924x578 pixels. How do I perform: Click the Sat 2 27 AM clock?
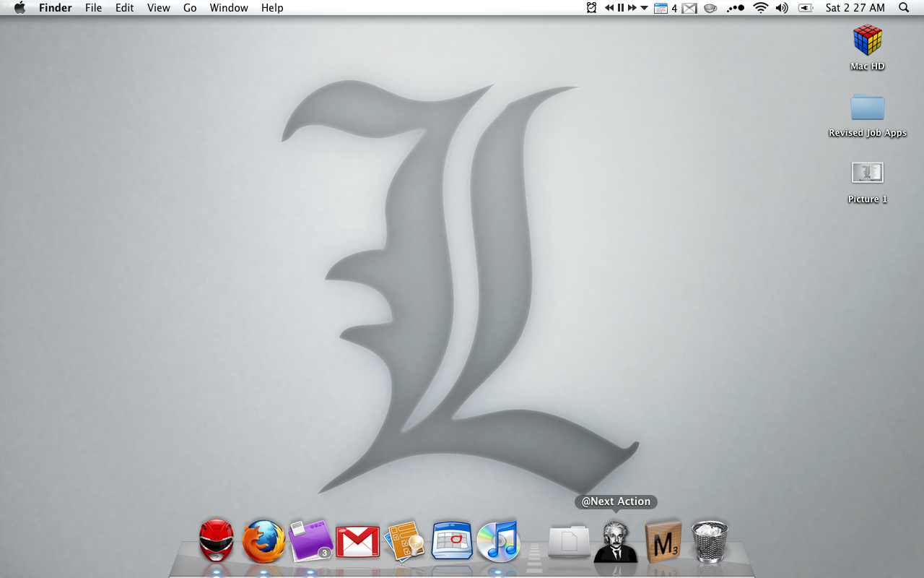point(855,8)
